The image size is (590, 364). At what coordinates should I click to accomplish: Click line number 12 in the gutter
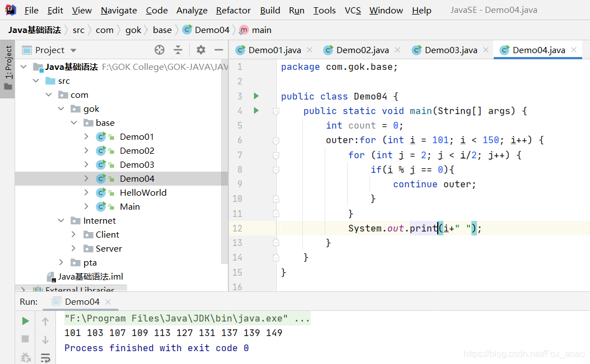point(237,228)
